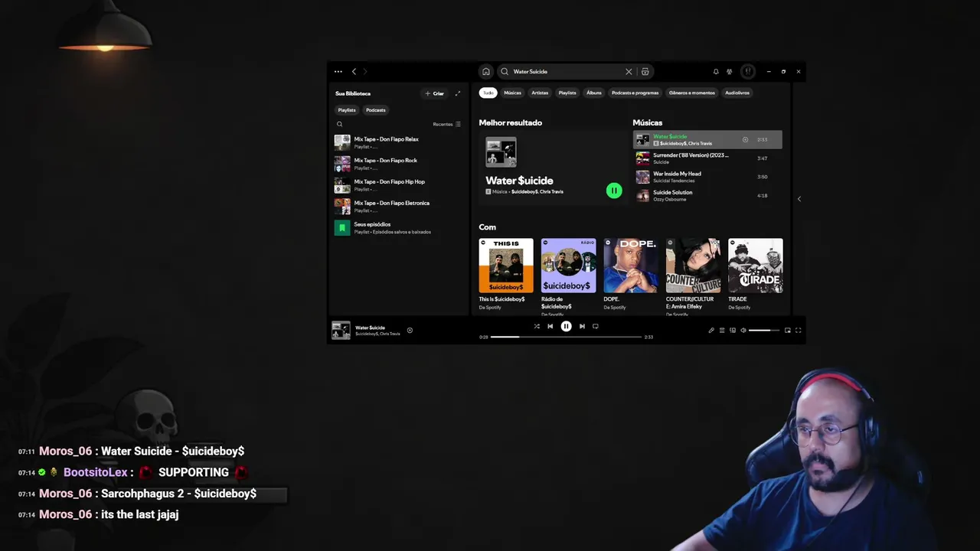Screen dimensions: 980x551
Task: Open Friend Activity icon
Action: pos(730,71)
